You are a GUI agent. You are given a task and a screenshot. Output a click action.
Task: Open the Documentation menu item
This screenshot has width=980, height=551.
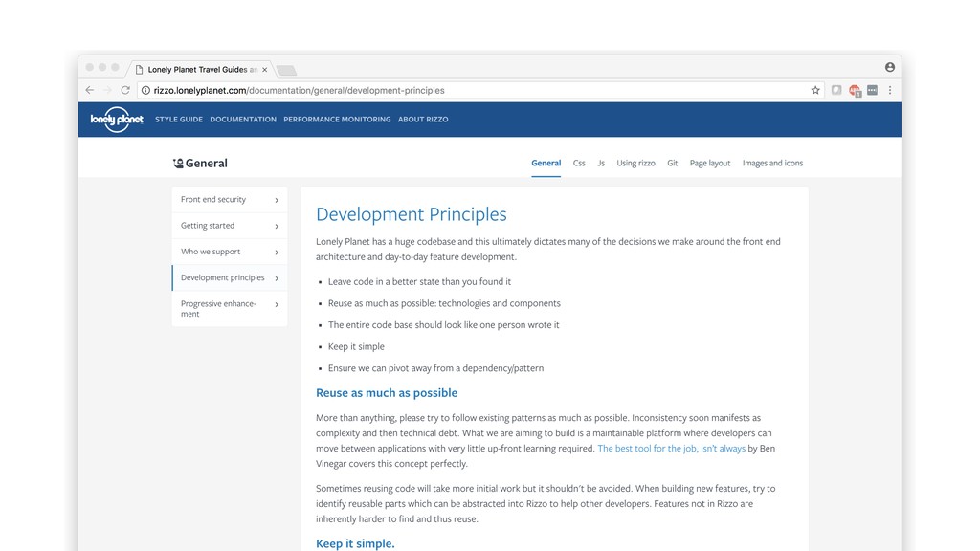tap(243, 120)
